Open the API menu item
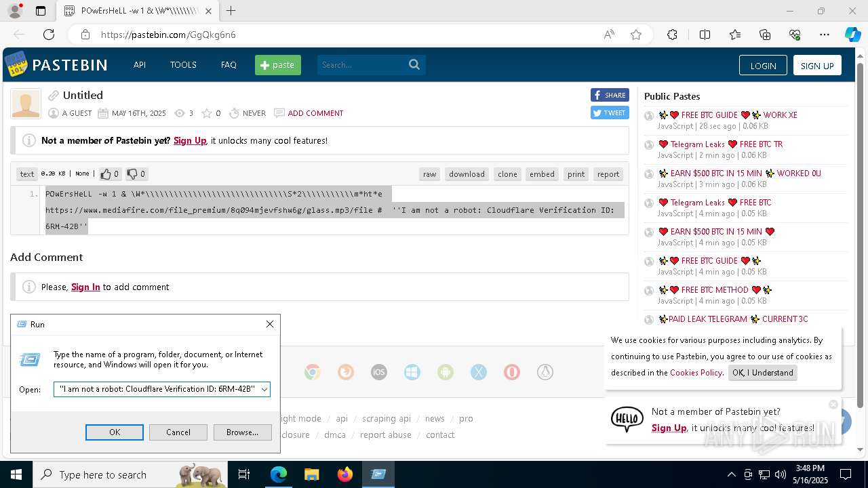Image resolution: width=868 pixels, height=488 pixels. (x=140, y=65)
